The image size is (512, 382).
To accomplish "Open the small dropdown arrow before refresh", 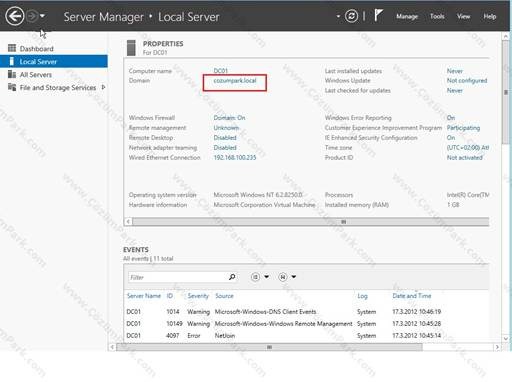I will [338, 16].
